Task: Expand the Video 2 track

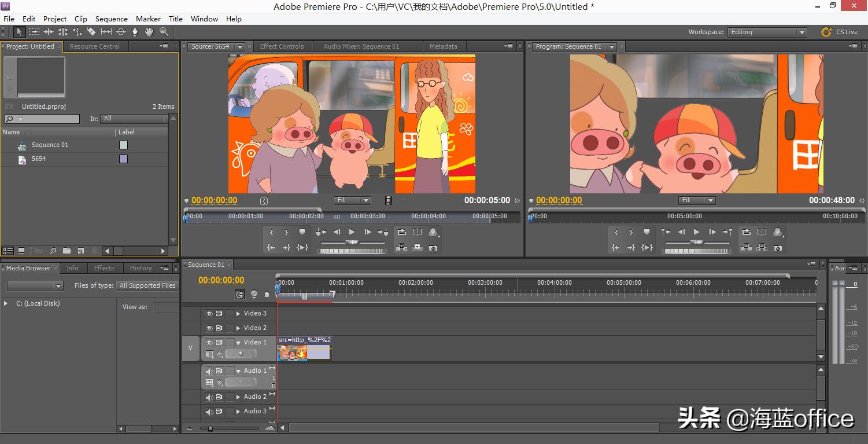Action: pyautogui.click(x=238, y=328)
